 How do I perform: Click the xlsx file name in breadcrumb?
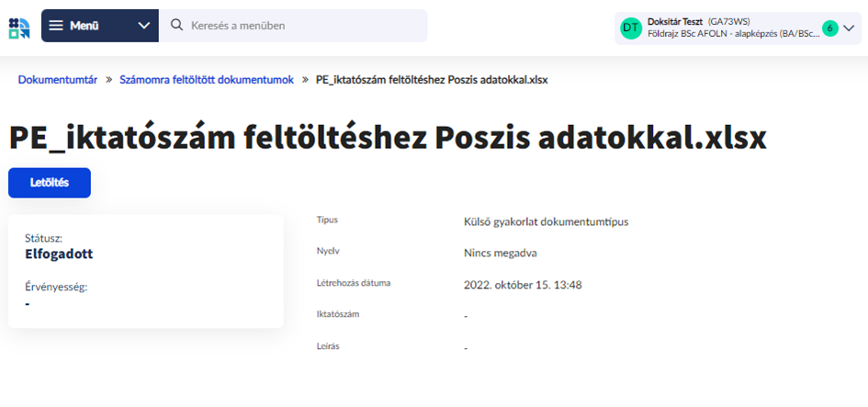(432, 80)
